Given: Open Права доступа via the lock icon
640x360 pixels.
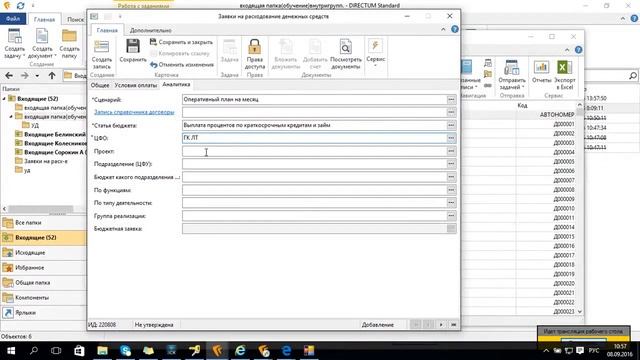Looking at the screenshot, I should point(255,54).
